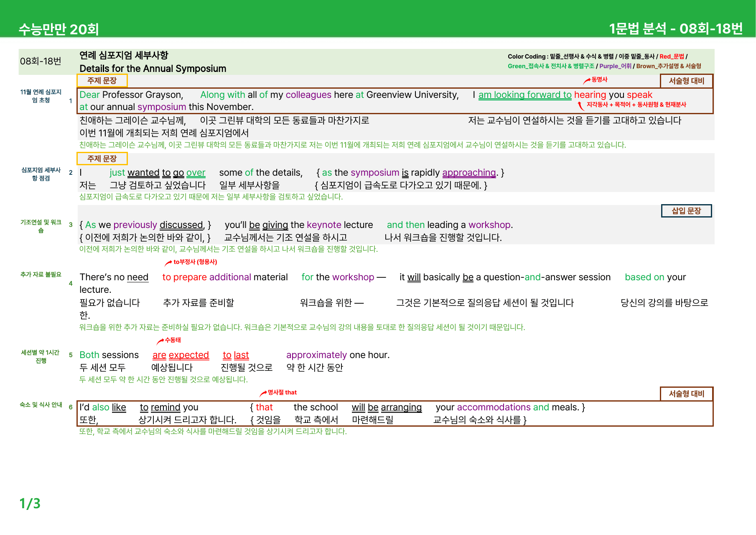Screen dimensions: 756x535
Task: Select the title 'Details for the Annual Symposium'
Action: (x=153, y=69)
